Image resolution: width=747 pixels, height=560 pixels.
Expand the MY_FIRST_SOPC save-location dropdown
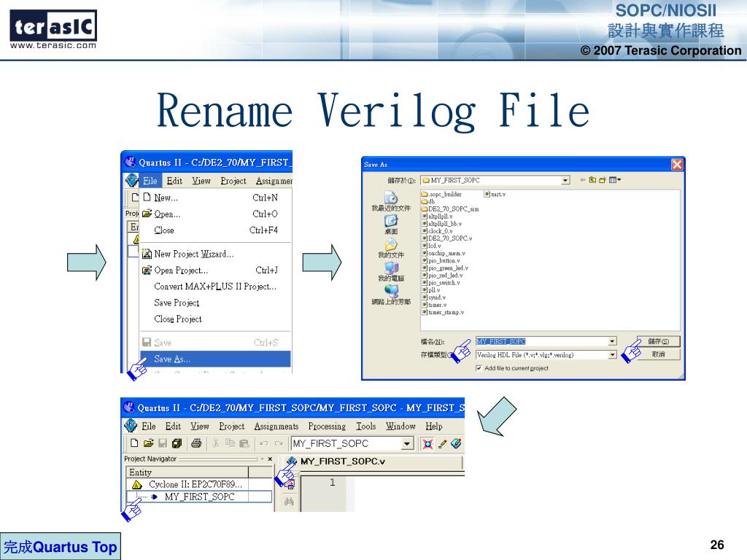pos(565,181)
